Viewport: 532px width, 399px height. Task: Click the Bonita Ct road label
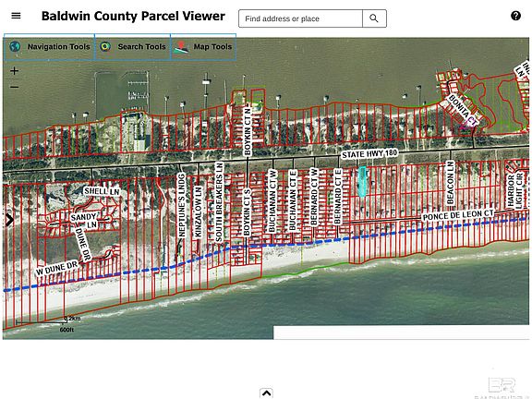463,111
